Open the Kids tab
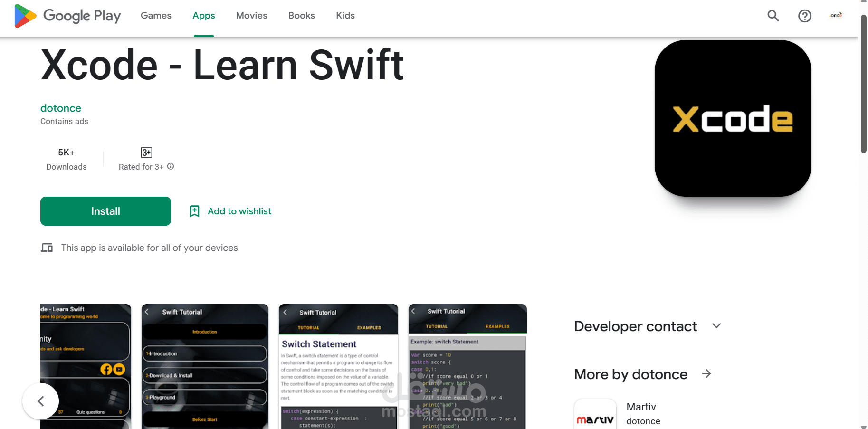This screenshot has width=868, height=429. 345,16
